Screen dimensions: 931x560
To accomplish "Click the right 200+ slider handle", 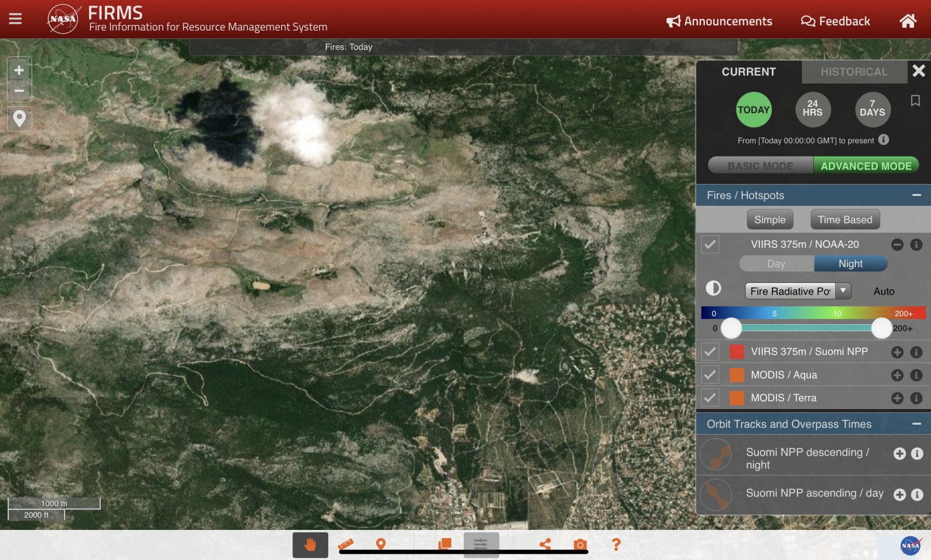I will click(881, 328).
